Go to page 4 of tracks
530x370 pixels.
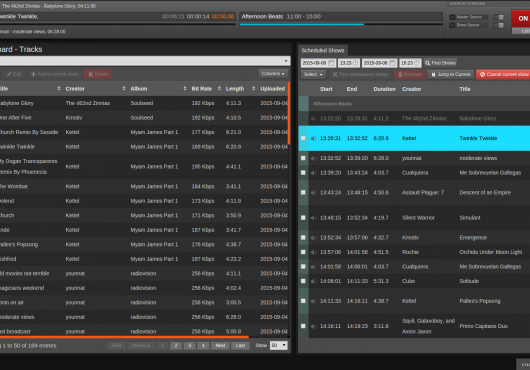point(203,345)
